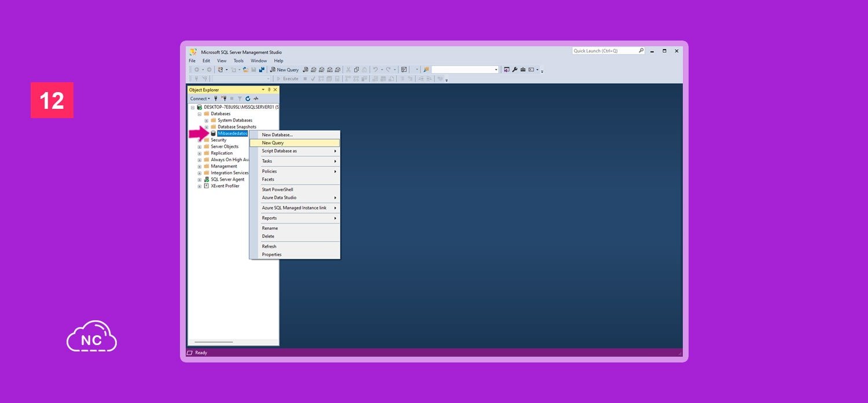Click the Toolbox icon in toolbar

click(x=523, y=69)
